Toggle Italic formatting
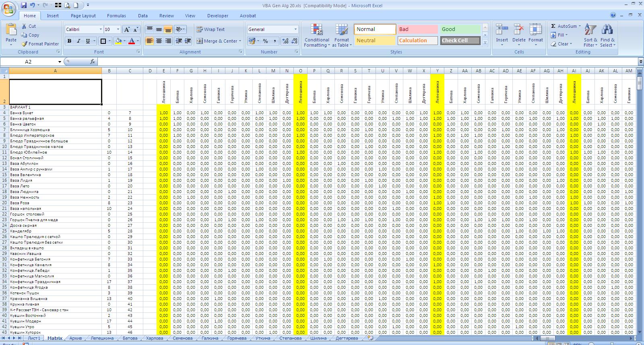This screenshot has height=345, width=644. (x=78, y=41)
